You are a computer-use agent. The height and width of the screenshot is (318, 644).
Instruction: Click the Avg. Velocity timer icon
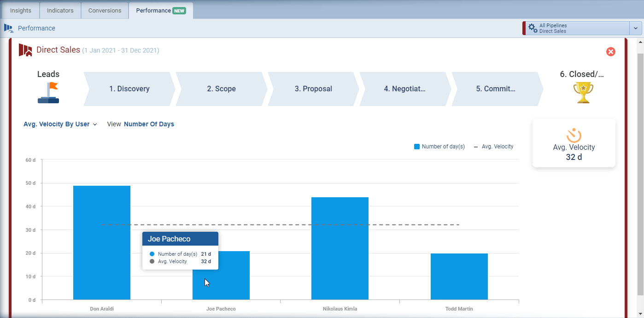click(x=574, y=135)
